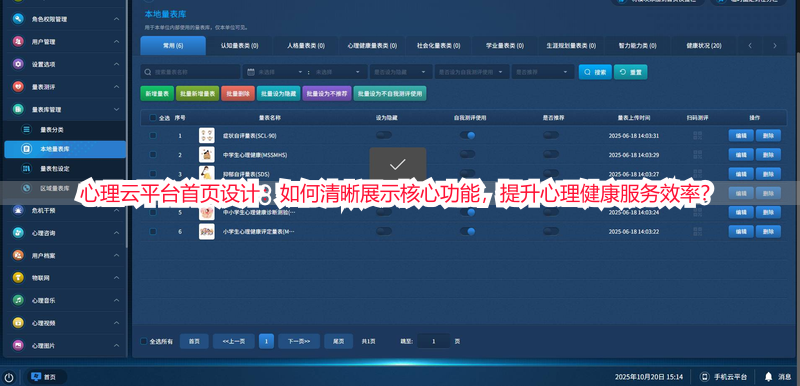The width and height of the screenshot is (800, 386).
Task: Click 删除 for the MSSMHS row
Action: point(768,155)
